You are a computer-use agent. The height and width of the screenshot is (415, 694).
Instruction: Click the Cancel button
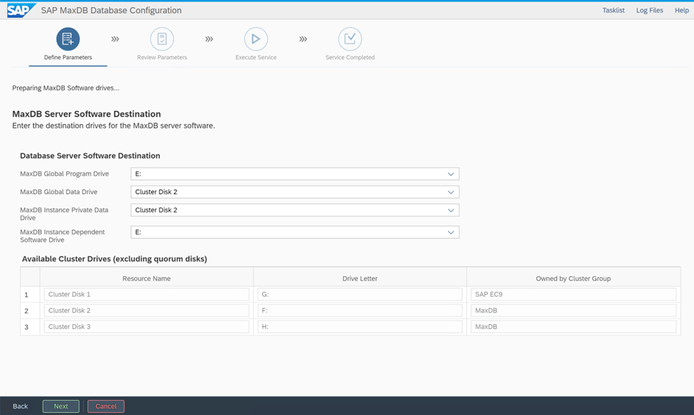(106, 406)
